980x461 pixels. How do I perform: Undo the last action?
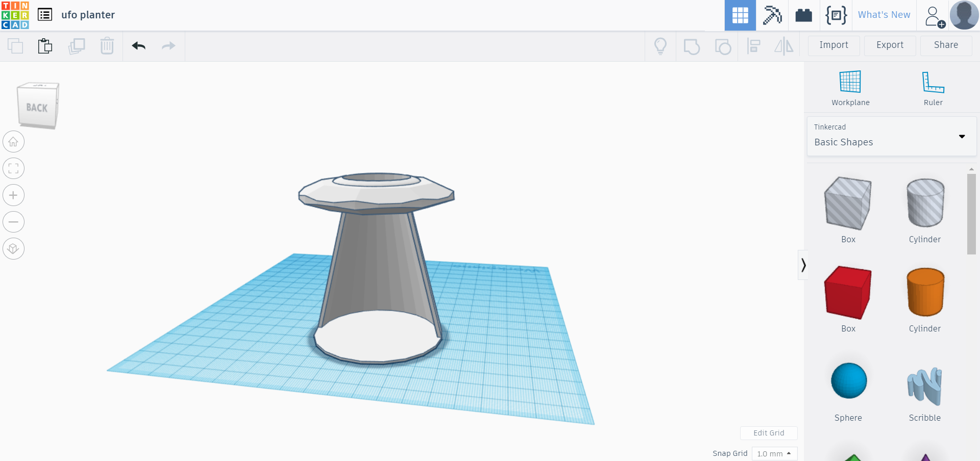pyautogui.click(x=139, y=46)
